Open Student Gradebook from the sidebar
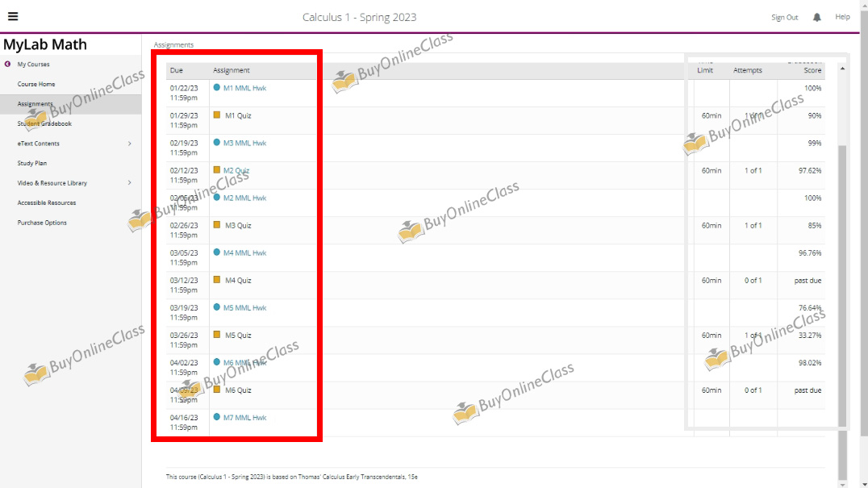868x488 pixels. point(44,123)
